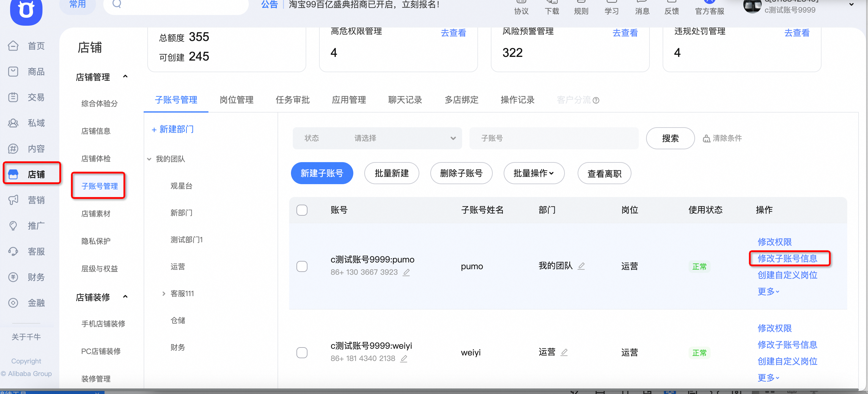
Task: Open 内容 content section
Action: [26, 148]
